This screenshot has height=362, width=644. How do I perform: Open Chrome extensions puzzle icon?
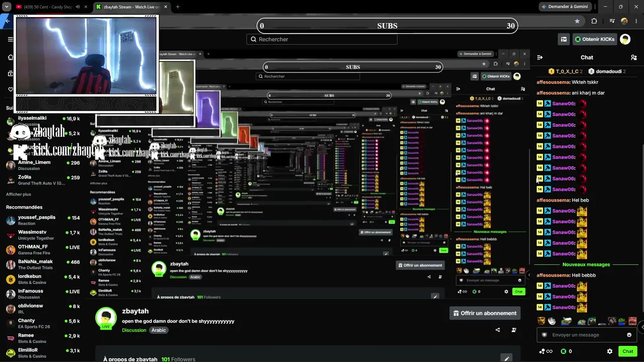594,21
